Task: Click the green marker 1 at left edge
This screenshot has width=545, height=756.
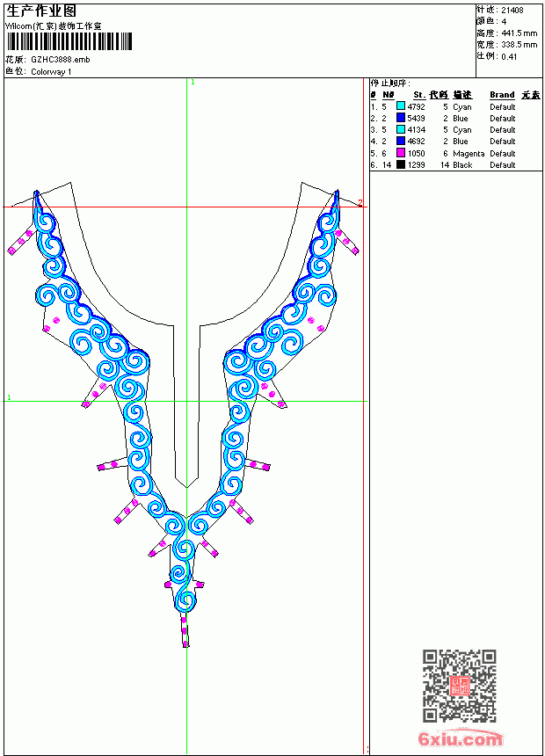Action: click(x=9, y=397)
